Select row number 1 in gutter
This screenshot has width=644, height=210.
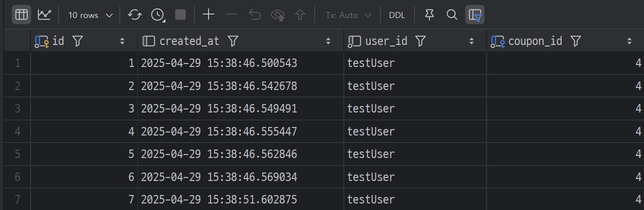pyautogui.click(x=18, y=63)
